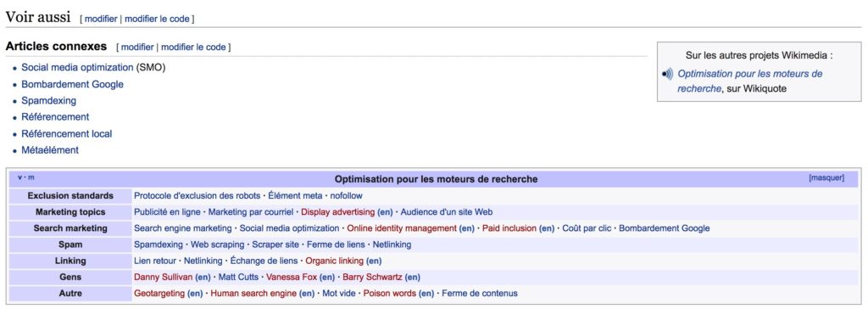The height and width of the screenshot is (309, 868).
Task: Open the Matt Cutts link
Action: click(x=238, y=277)
